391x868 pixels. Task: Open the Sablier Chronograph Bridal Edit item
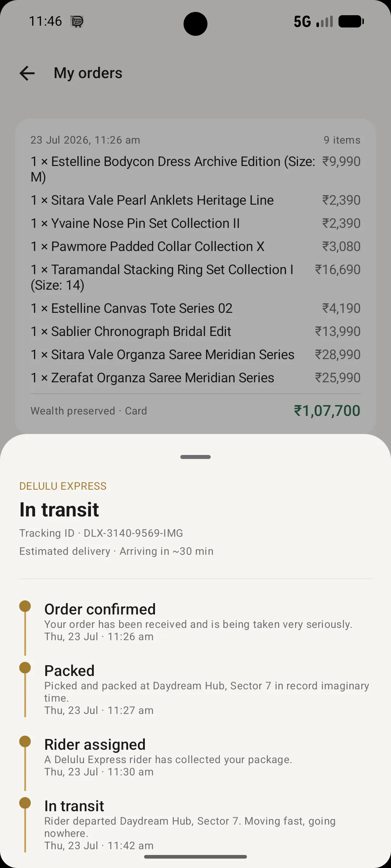pos(195,331)
